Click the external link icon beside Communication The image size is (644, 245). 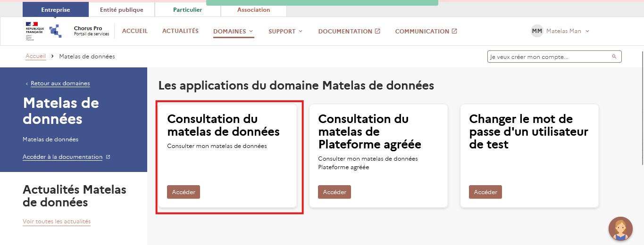tap(454, 31)
